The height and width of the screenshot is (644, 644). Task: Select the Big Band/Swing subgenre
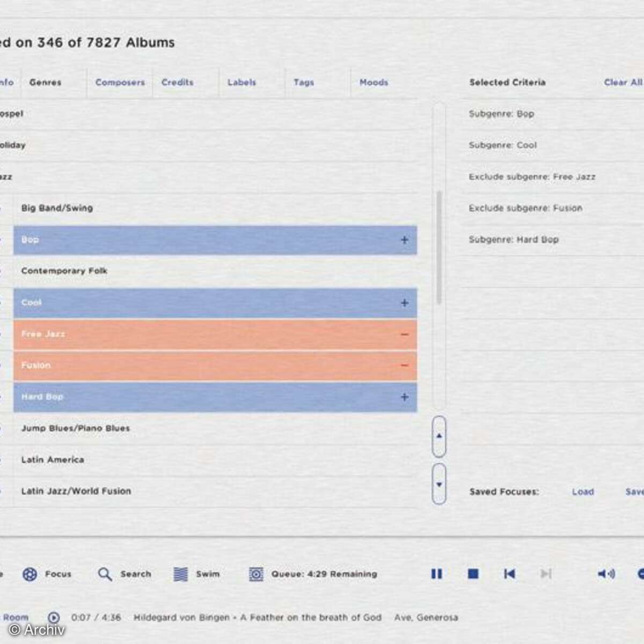57,208
